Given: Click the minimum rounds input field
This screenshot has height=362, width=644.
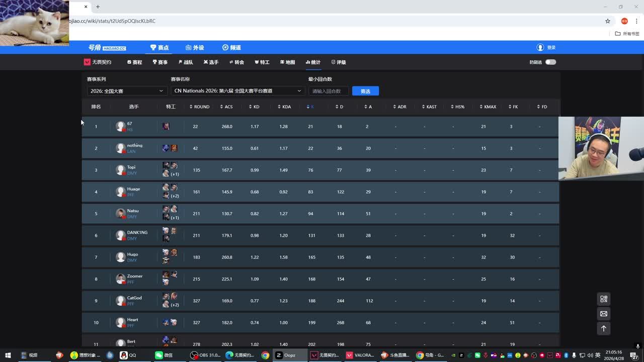Looking at the screenshot, I should [328, 91].
